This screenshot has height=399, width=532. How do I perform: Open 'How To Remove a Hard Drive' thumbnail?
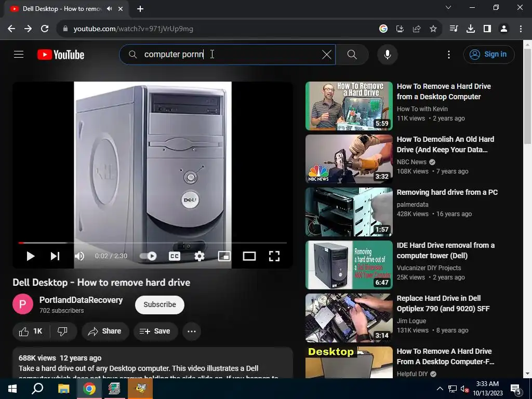(349, 106)
